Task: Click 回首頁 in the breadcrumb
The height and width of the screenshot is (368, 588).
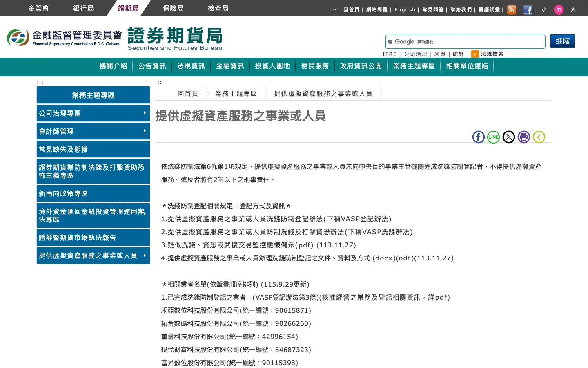Action: click(188, 94)
